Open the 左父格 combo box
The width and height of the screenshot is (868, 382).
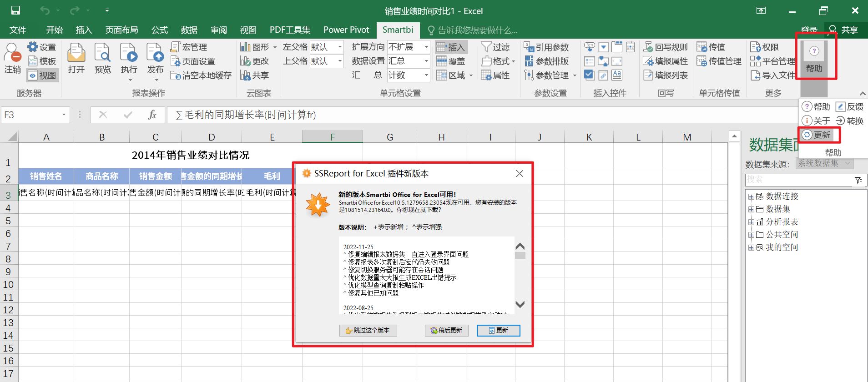[x=327, y=47]
